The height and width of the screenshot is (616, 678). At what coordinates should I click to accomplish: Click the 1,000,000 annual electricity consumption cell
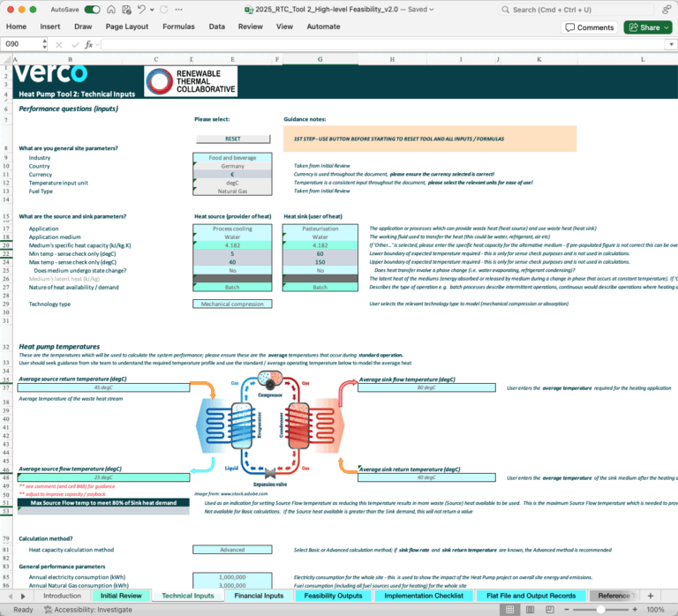(232, 577)
